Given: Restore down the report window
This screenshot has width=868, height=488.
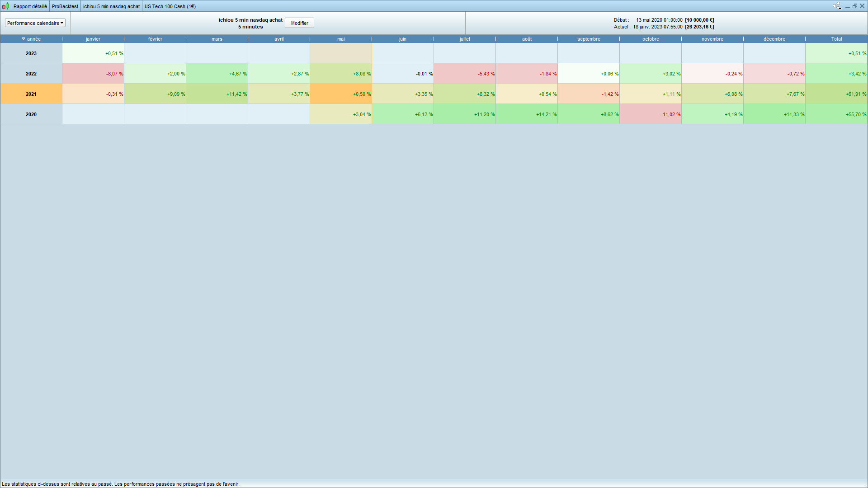Looking at the screenshot, I should click(x=855, y=6).
